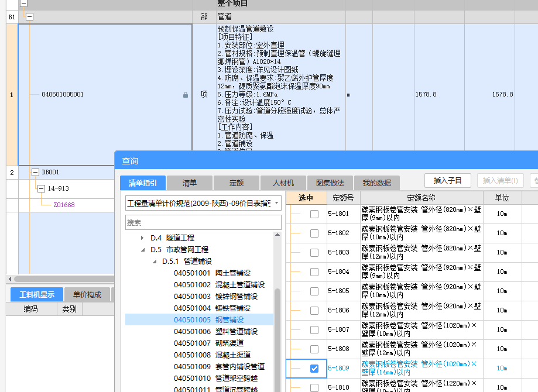
Task: Switch to 我的数据 tab
Action: point(377,183)
